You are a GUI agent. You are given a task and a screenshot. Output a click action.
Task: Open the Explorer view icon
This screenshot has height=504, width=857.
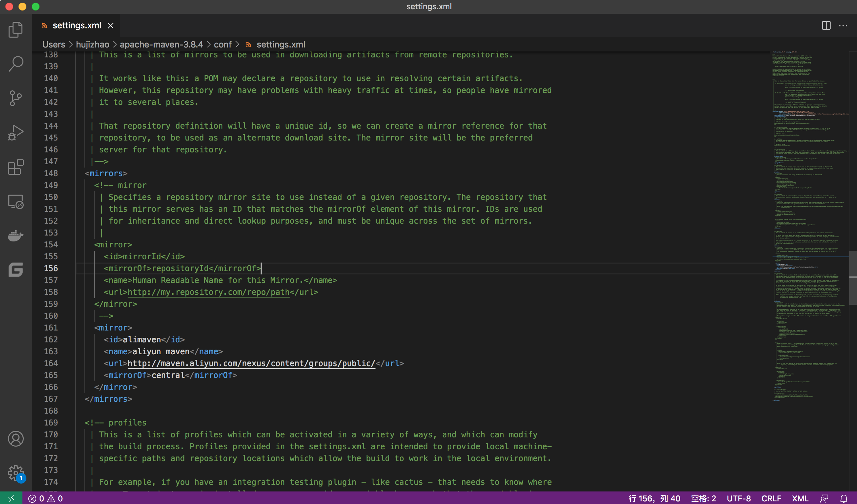pos(16,30)
